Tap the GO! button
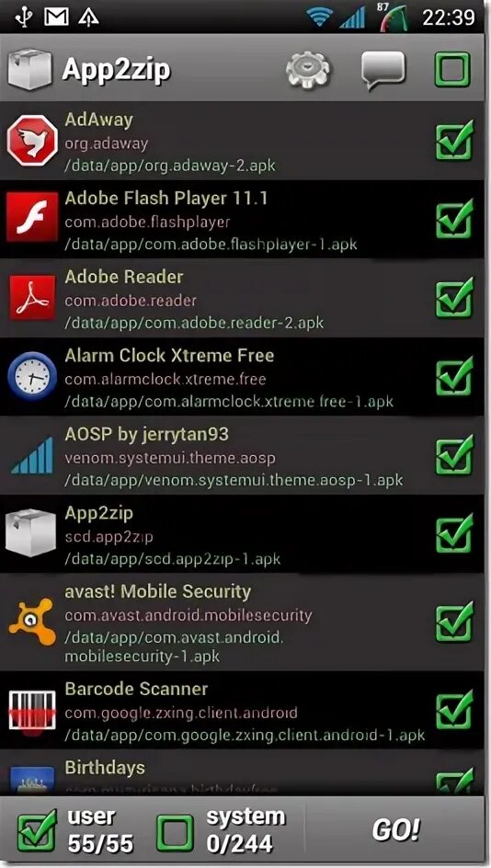 click(x=395, y=829)
